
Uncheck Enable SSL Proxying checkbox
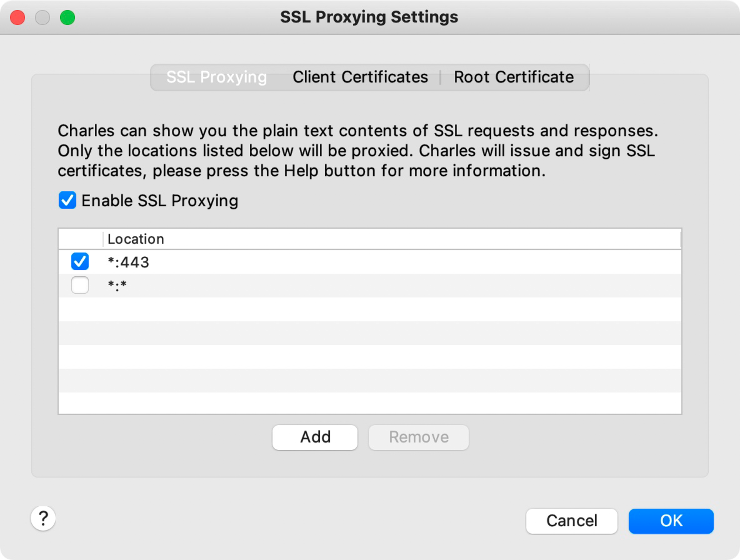[x=67, y=200]
